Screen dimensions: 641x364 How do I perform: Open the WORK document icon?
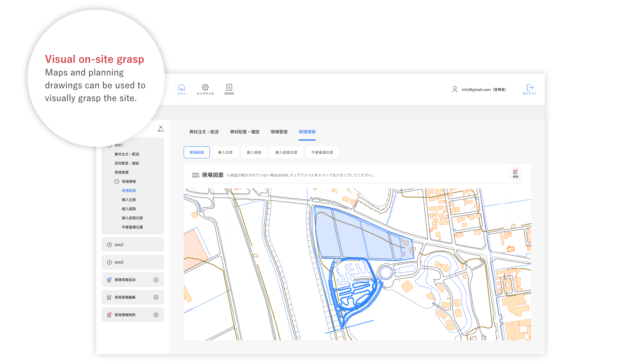point(229,87)
